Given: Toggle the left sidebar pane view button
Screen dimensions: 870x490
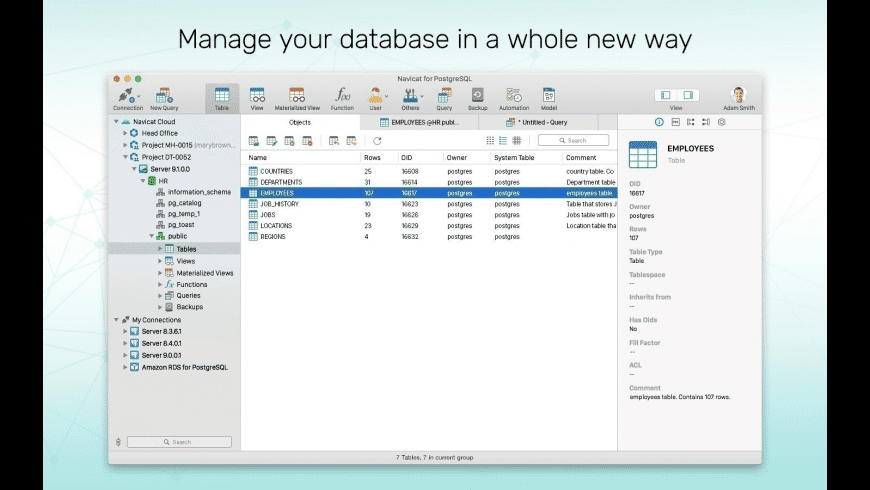Looking at the screenshot, I should pyautogui.click(x=666, y=95).
